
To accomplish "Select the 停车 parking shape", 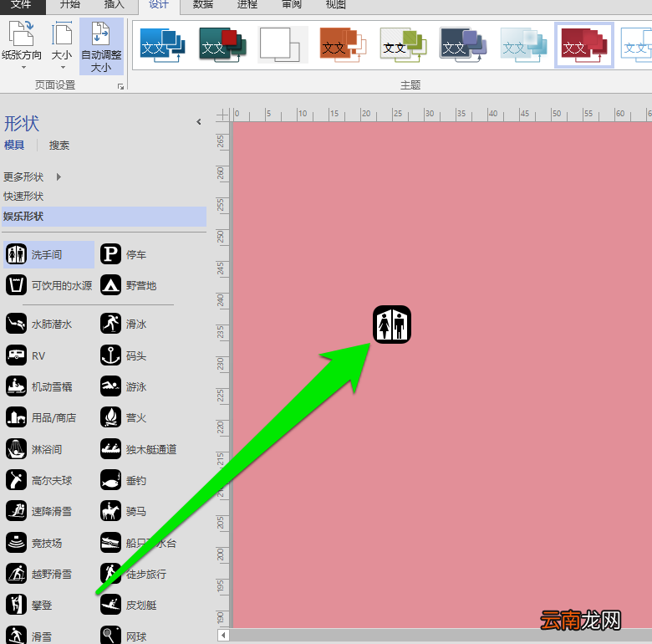I will (124, 254).
